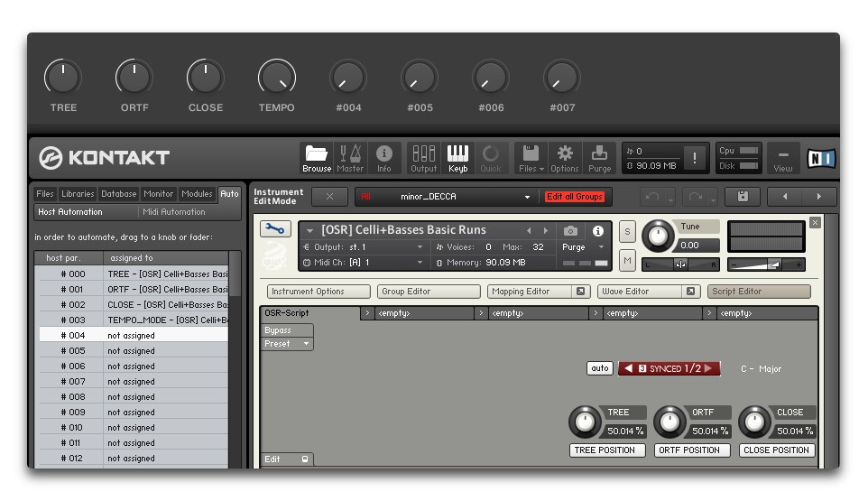This screenshot has height=501, width=868.
Task: Open the undo history dropdown arrow
Action: pos(670,200)
